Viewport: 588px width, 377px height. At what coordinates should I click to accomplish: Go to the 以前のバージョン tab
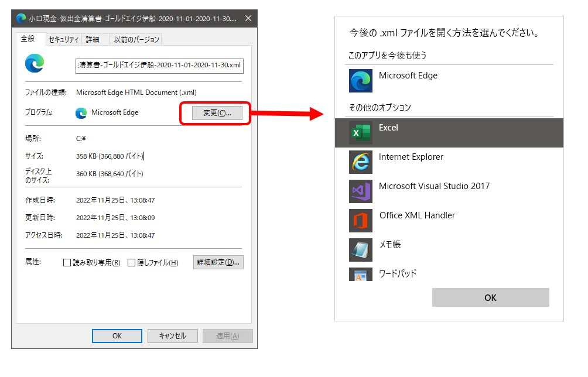pos(136,40)
